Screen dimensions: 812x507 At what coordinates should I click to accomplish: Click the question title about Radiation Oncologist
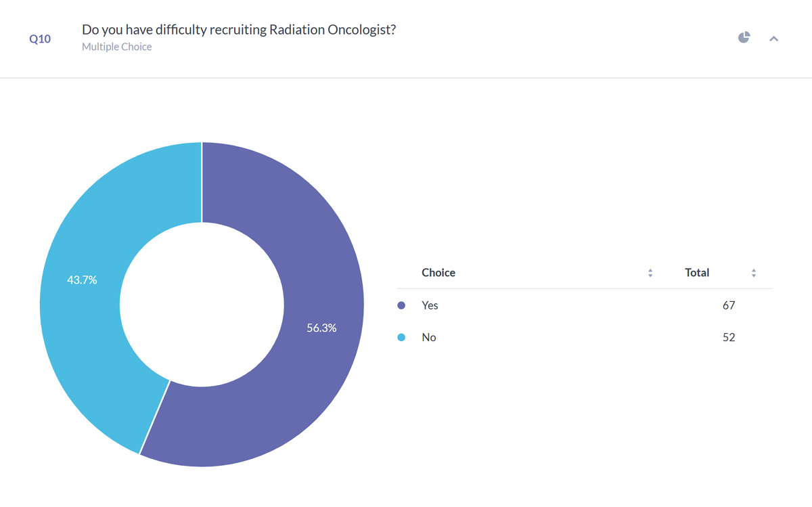pyautogui.click(x=239, y=30)
